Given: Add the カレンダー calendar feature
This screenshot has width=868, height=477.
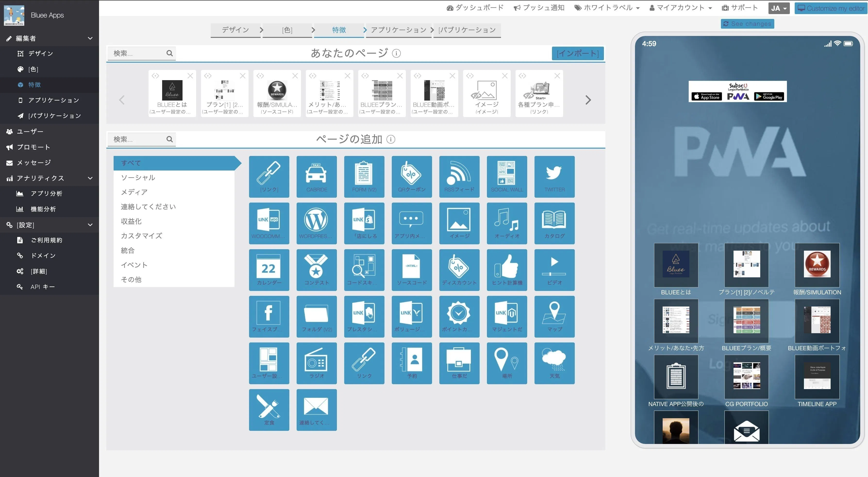Looking at the screenshot, I should pos(269,270).
